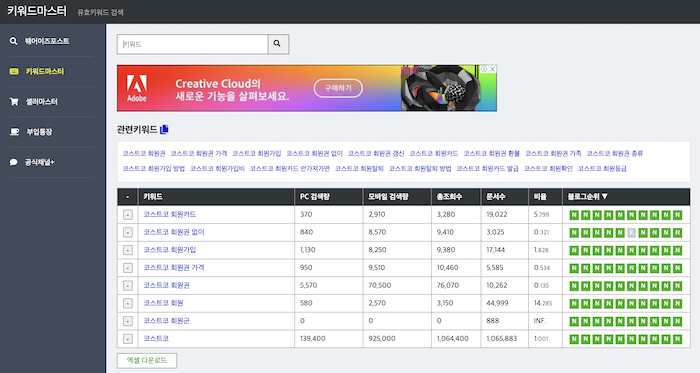This screenshot has width=700, height=373.
Task: Remove 코스트코 회원권 없이 row with minus button
Action: point(128,232)
